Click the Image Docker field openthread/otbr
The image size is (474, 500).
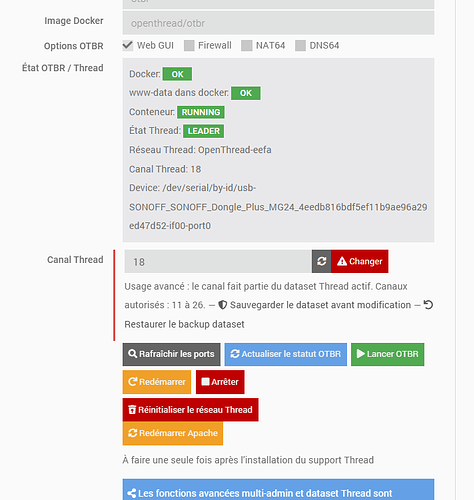278,23
